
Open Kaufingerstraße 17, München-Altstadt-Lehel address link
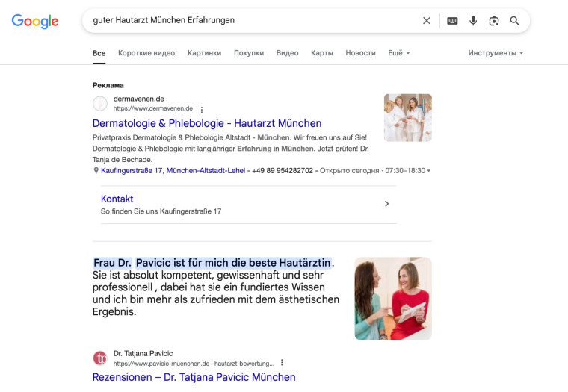tap(173, 170)
